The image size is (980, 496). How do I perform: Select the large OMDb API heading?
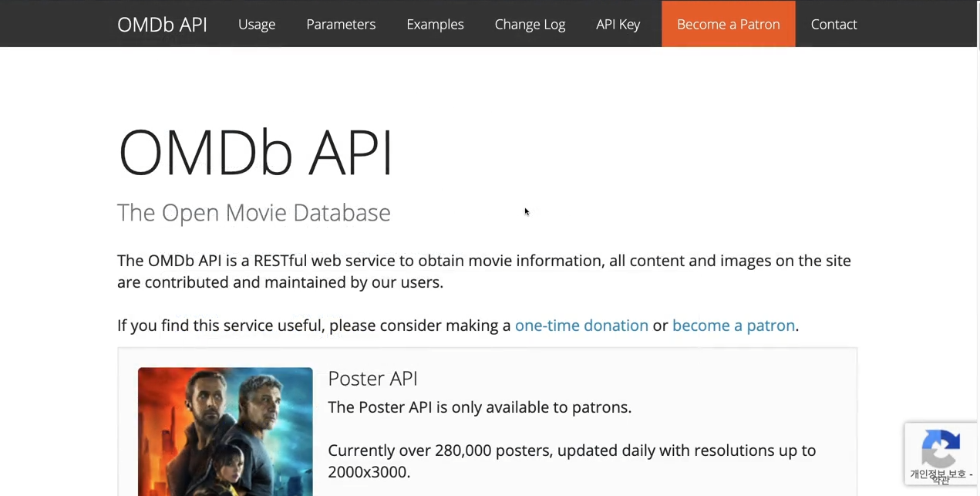point(255,153)
